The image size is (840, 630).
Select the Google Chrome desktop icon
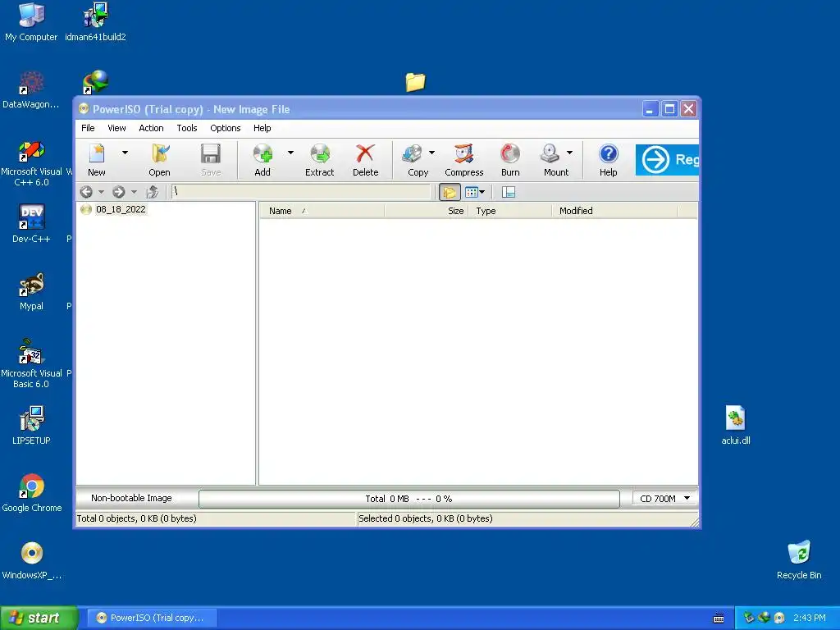[x=32, y=493]
